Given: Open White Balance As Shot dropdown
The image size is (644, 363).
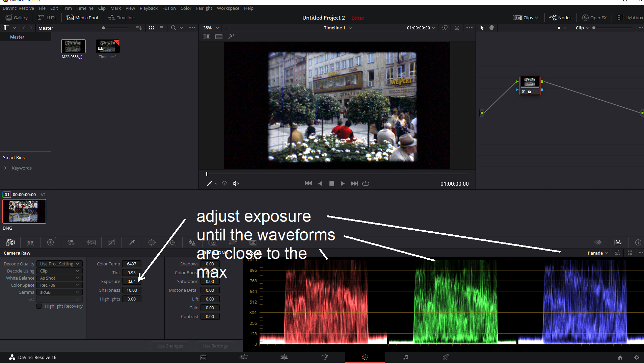Looking at the screenshot, I should (x=59, y=278).
